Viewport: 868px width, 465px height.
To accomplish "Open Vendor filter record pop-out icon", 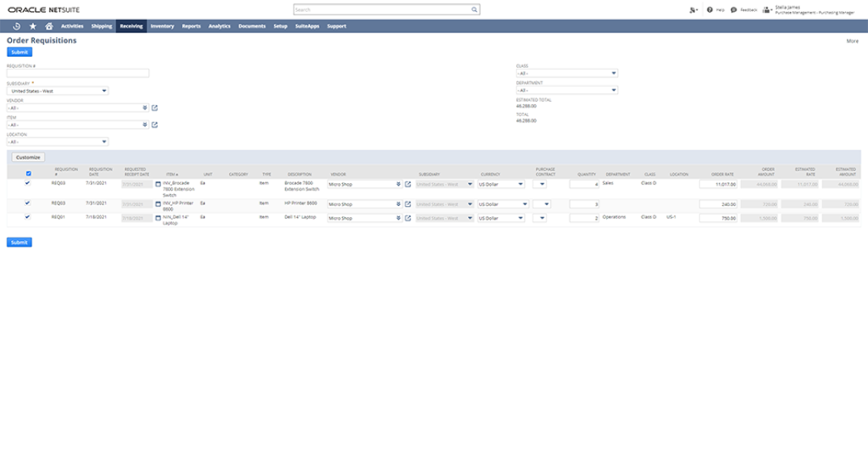I will pos(155,107).
